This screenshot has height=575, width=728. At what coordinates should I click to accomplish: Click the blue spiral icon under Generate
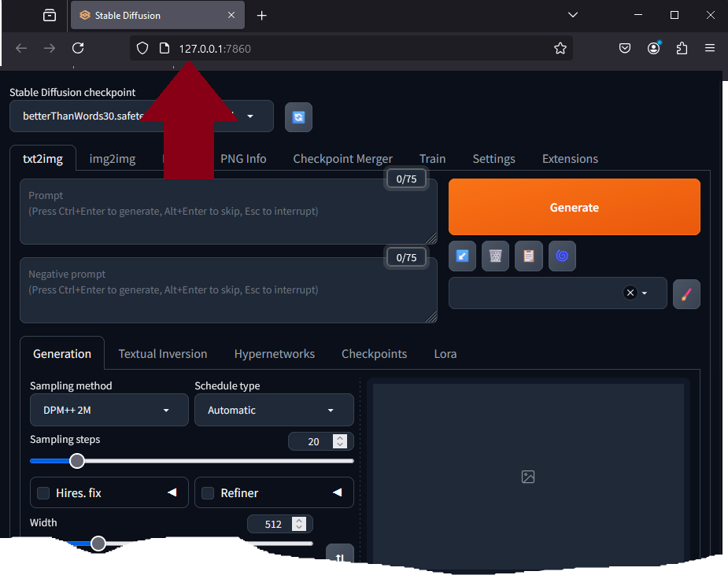pyautogui.click(x=562, y=256)
